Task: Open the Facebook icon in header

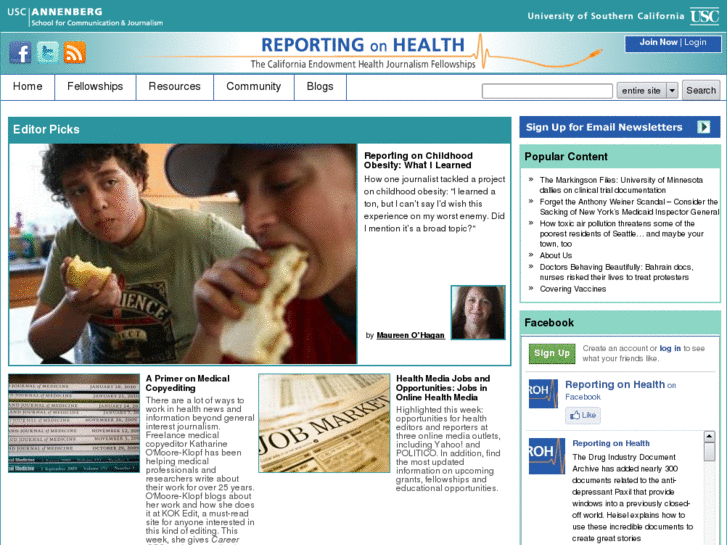Action: [x=20, y=52]
